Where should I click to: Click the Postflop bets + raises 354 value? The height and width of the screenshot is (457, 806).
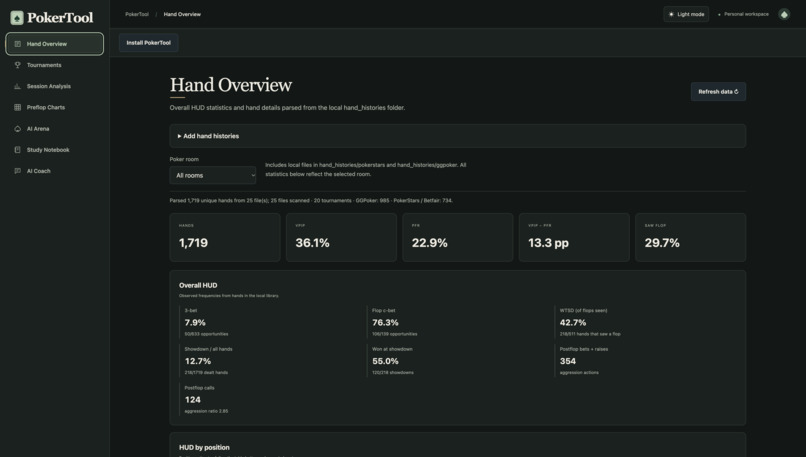click(567, 361)
